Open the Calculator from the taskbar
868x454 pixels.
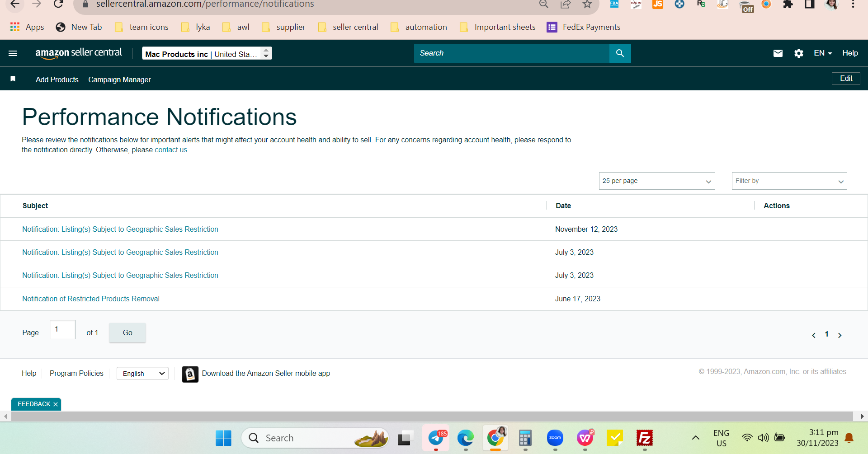[525, 438]
